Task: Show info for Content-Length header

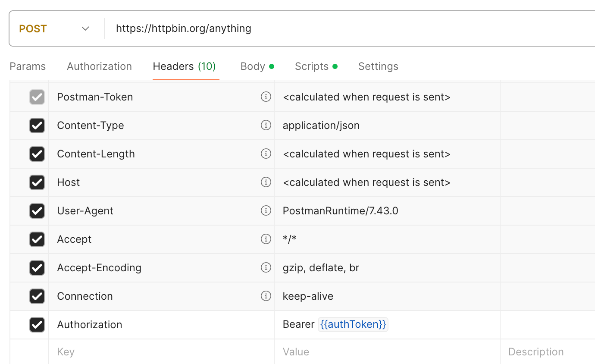Action: click(266, 154)
